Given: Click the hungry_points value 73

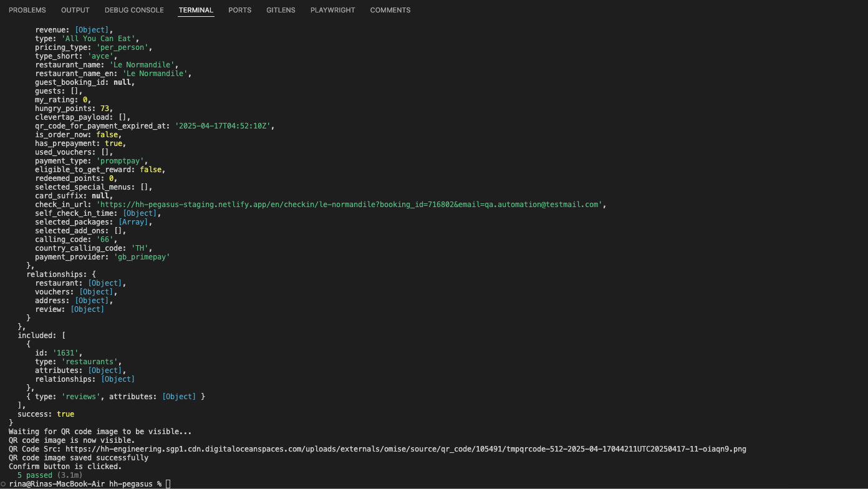Looking at the screenshot, I should click(x=105, y=109).
